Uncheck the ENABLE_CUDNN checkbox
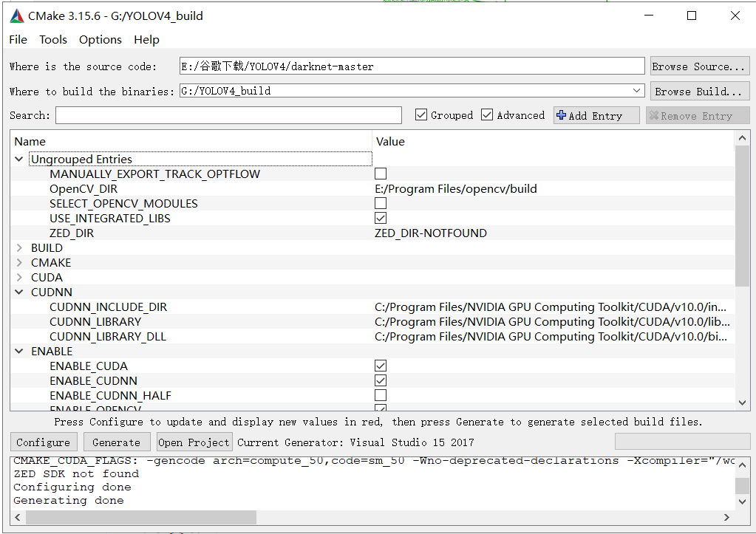756x534 pixels. coord(381,380)
